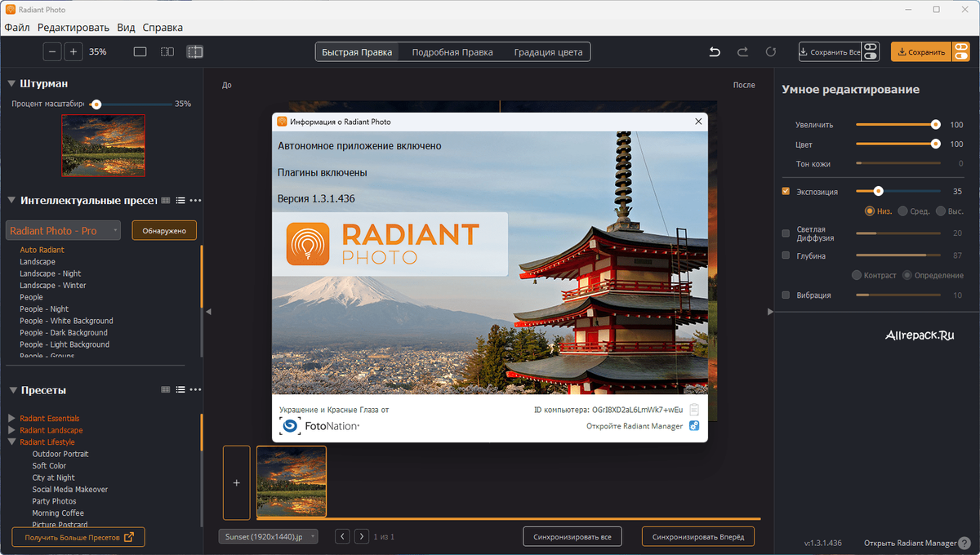Click the zoom out minus button
The width and height of the screenshot is (980, 555).
point(52,51)
